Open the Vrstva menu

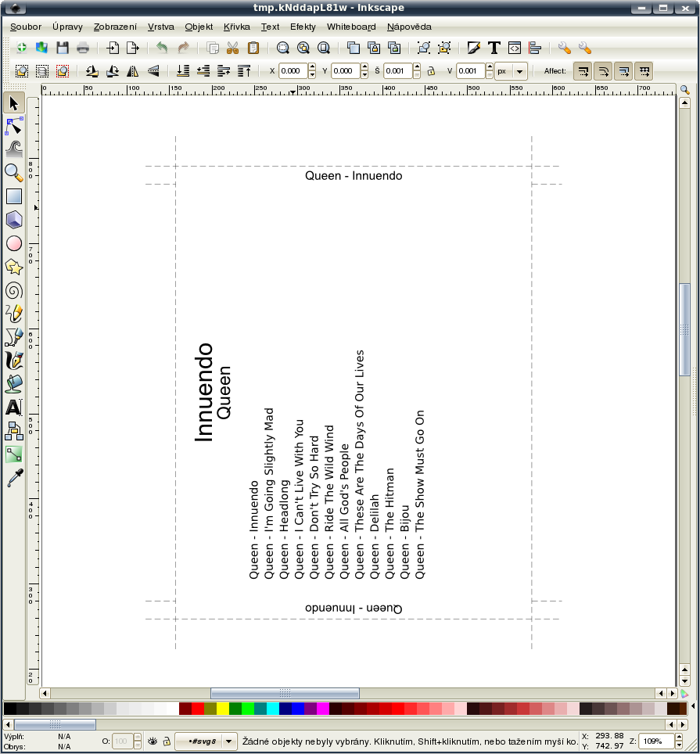tap(160, 27)
